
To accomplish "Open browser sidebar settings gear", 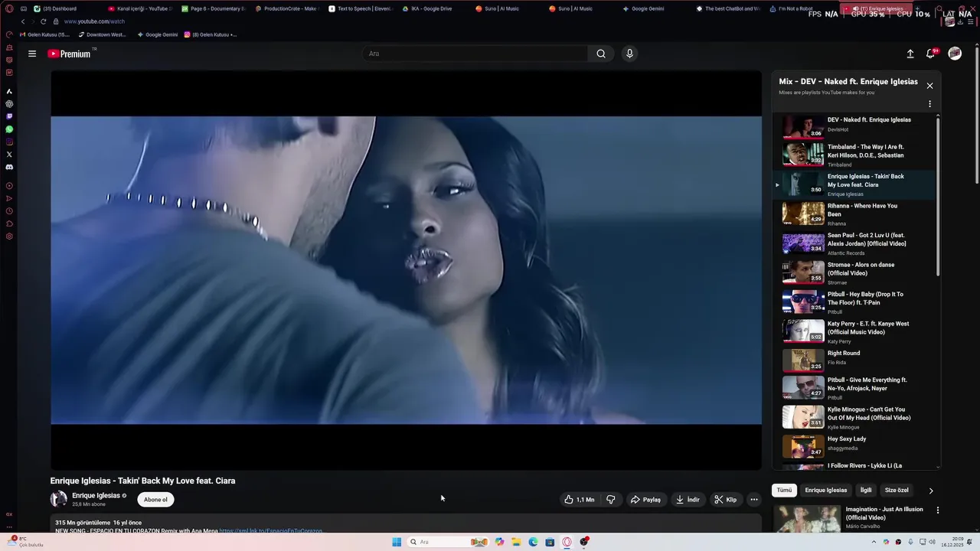I will point(9,236).
